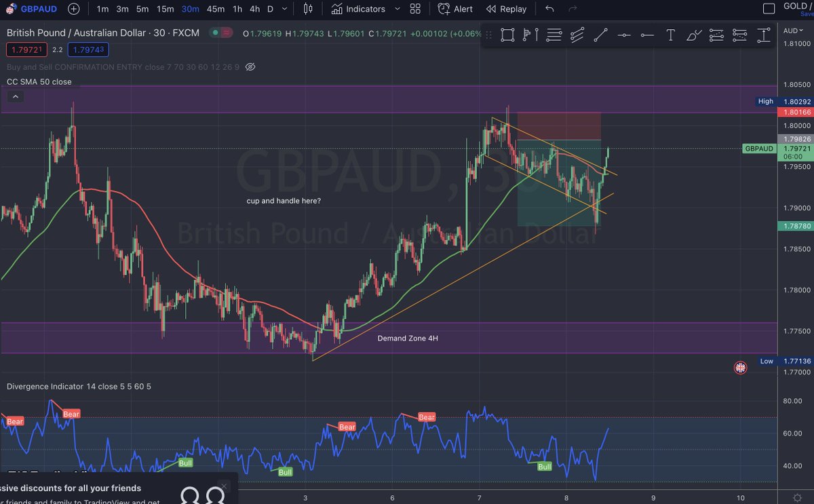The height and width of the screenshot is (504, 814).
Task: Start bar Replay mode
Action: [507, 9]
